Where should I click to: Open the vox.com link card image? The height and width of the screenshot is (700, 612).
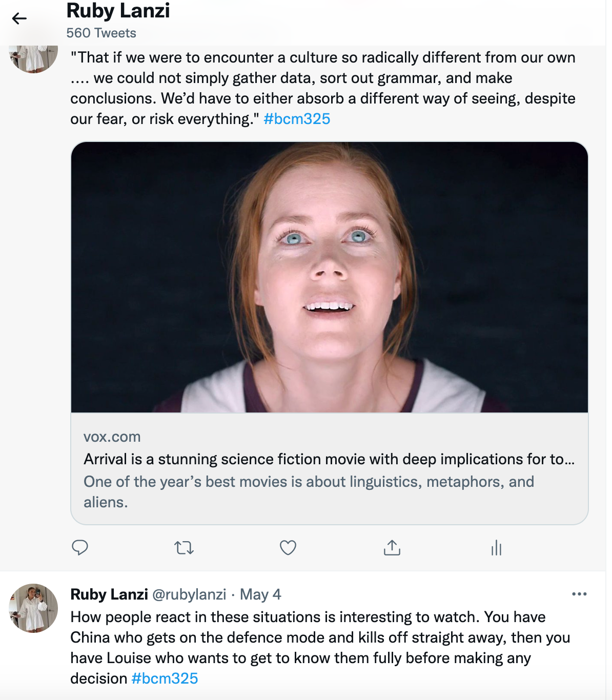tap(330, 277)
